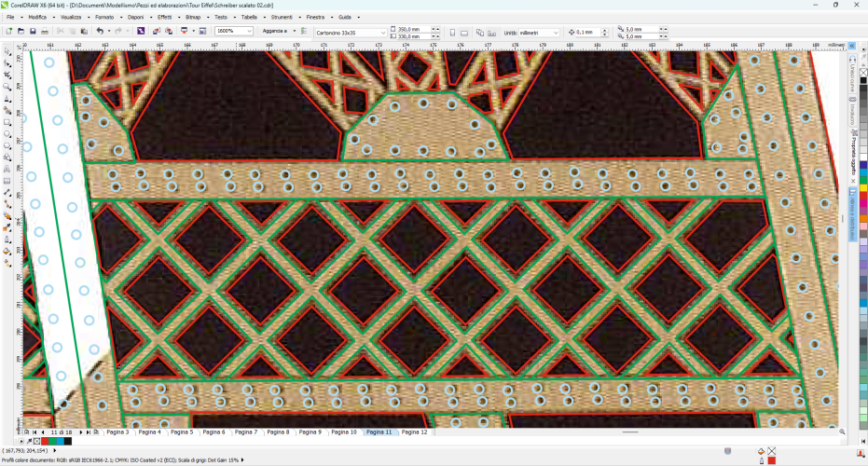This screenshot has height=466, width=868.
Task: Open the Bitmap menu
Action: pos(193,17)
